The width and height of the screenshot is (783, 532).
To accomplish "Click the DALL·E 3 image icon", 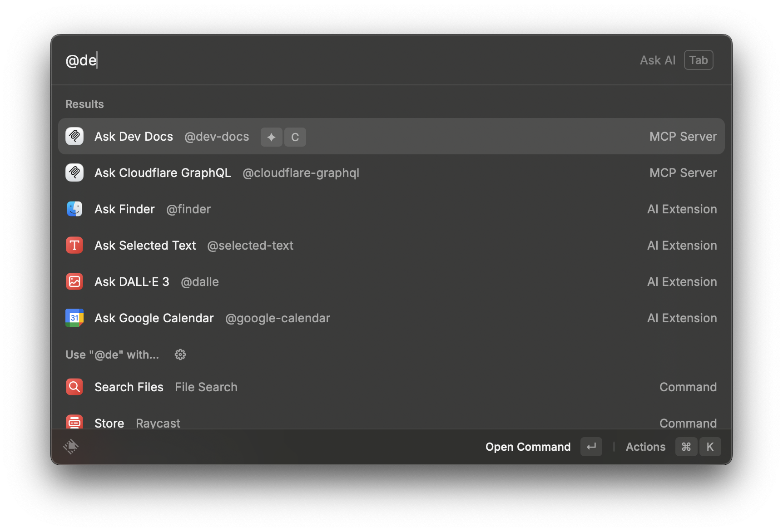I will 74,281.
